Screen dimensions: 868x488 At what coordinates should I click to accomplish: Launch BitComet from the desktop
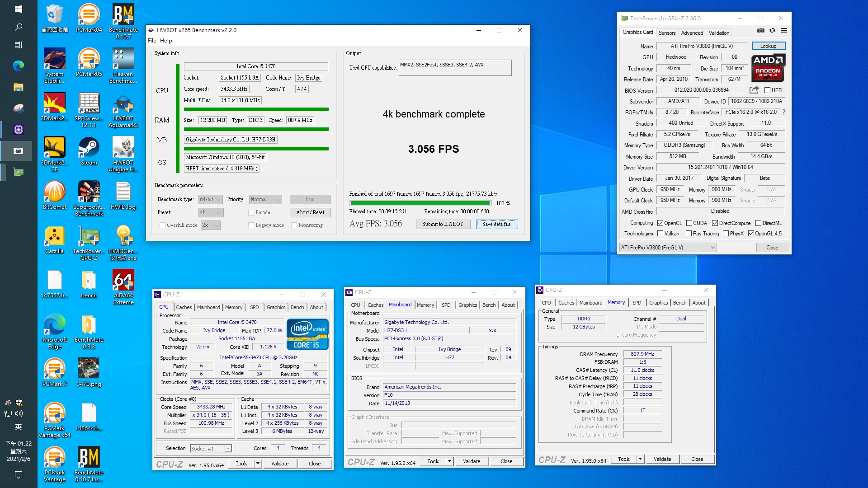(x=54, y=196)
